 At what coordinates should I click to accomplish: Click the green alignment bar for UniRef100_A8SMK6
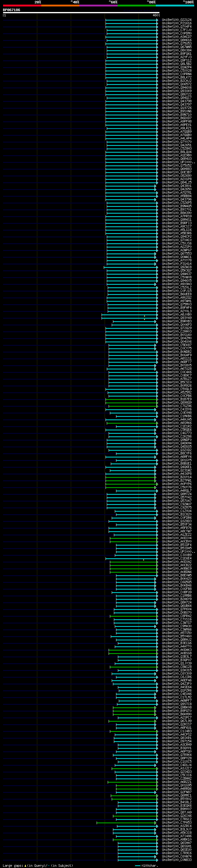click(132, 423)
